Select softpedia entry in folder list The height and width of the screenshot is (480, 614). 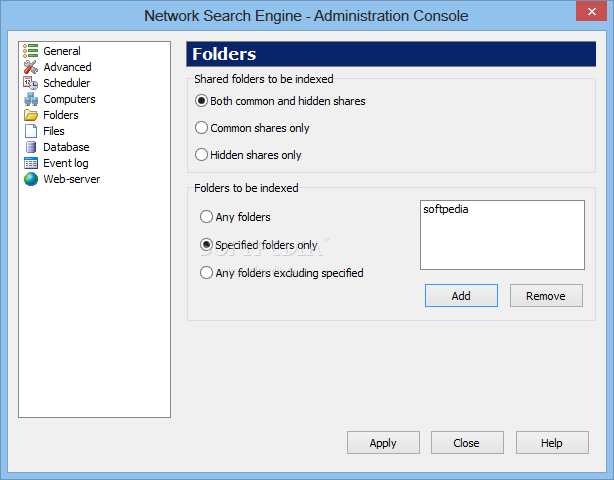coord(446,209)
